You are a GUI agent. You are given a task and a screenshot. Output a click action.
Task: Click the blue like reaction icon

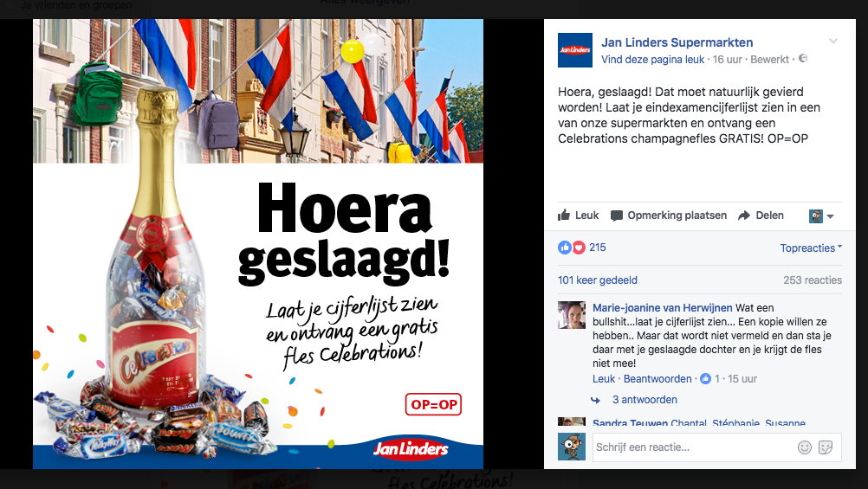pyautogui.click(x=565, y=248)
